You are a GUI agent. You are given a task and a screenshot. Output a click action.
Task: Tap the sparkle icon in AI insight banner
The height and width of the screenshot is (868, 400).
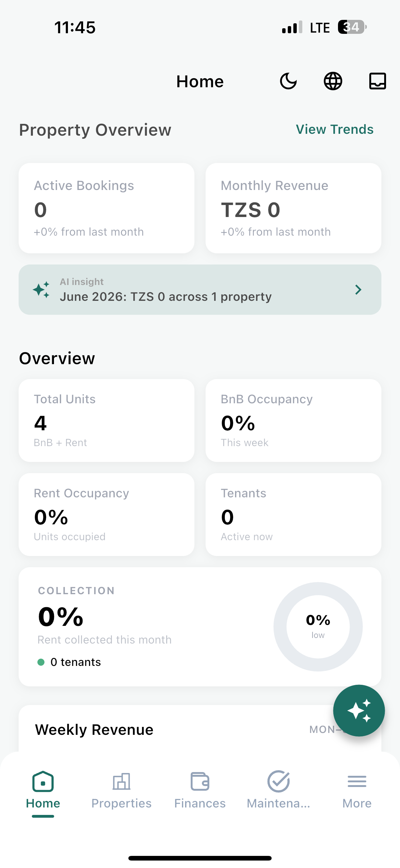coord(42,290)
